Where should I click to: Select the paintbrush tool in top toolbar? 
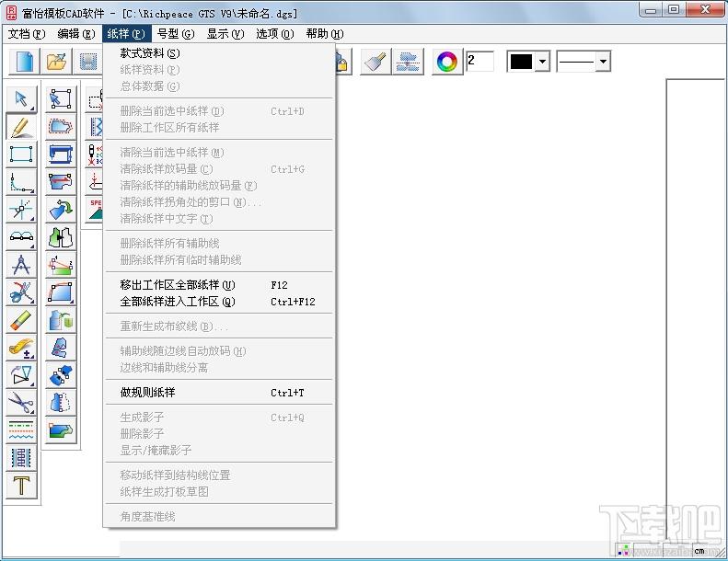point(376,62)
